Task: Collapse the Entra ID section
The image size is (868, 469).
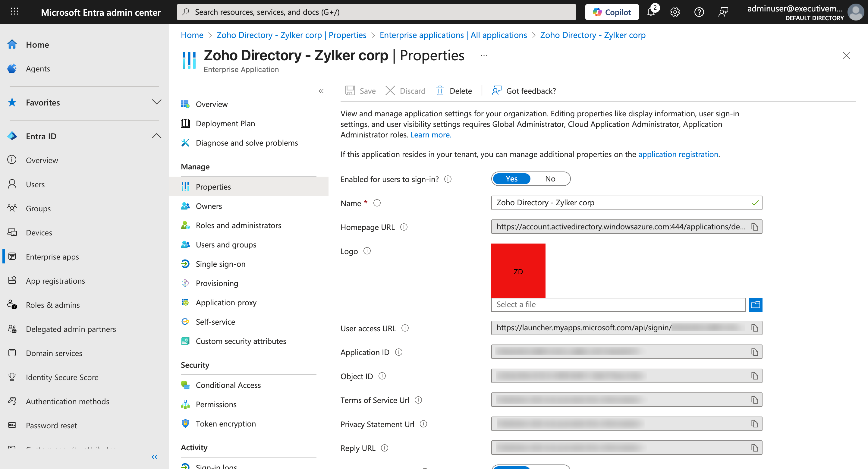Action: (x=156, y=136)
